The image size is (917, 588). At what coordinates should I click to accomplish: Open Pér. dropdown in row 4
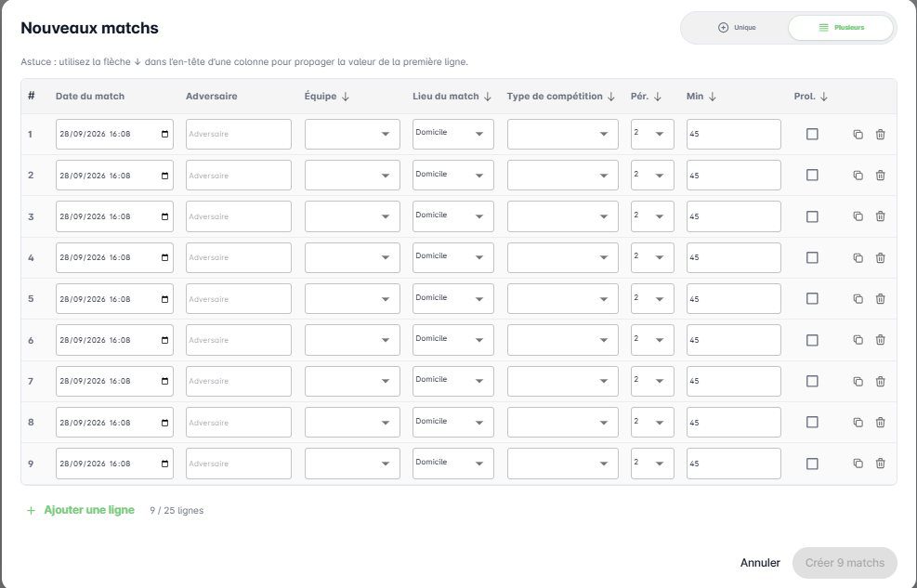[652, 257]
